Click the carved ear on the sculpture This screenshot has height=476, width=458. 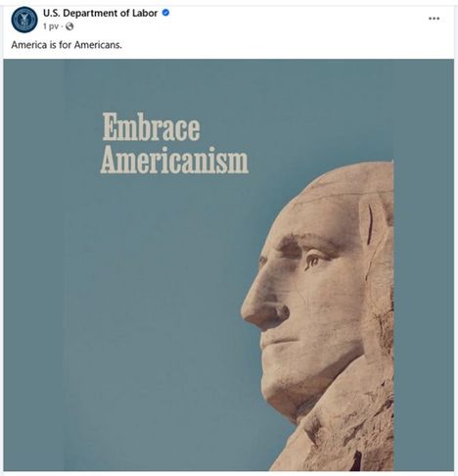[x=374, y=220]
